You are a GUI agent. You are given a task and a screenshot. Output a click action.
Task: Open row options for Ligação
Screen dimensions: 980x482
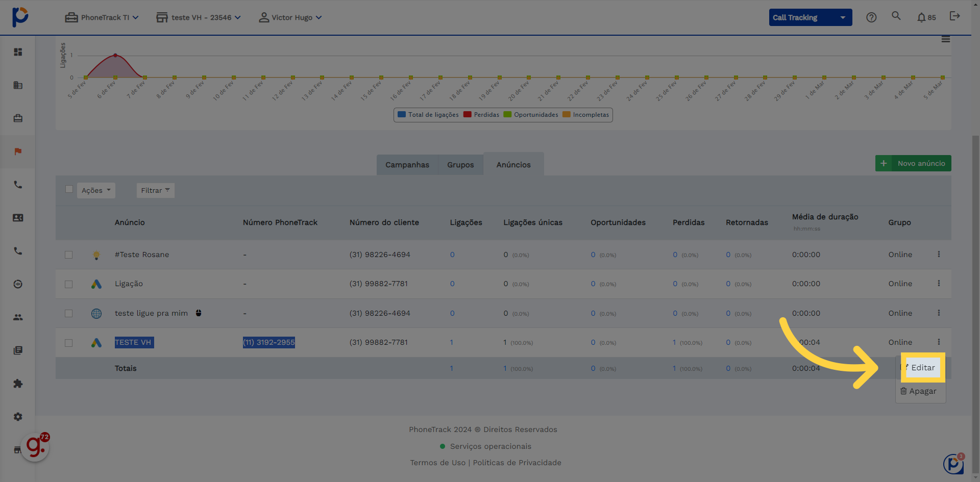click(939, 283)
